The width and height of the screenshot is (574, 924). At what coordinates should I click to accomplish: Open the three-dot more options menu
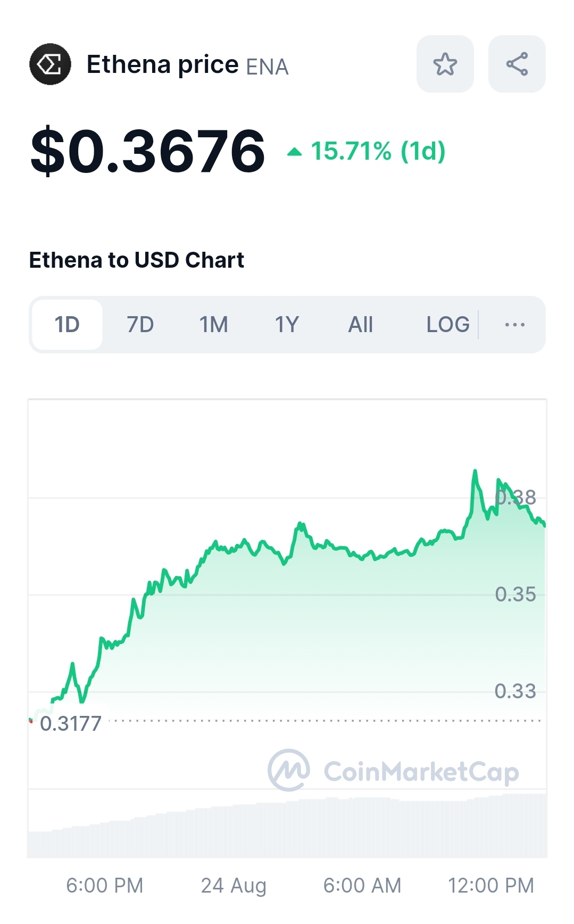pos(514,324)
